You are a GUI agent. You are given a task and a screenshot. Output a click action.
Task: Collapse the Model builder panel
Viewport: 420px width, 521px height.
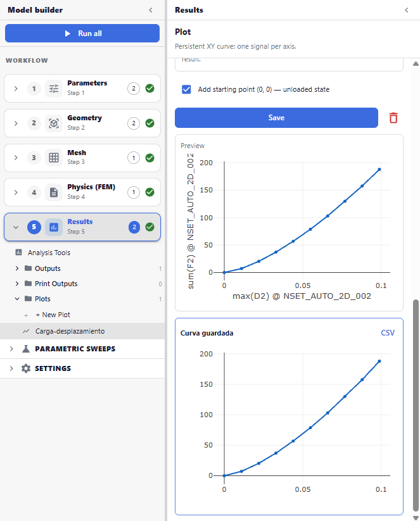pyautogui.click(x=151, y=10)
